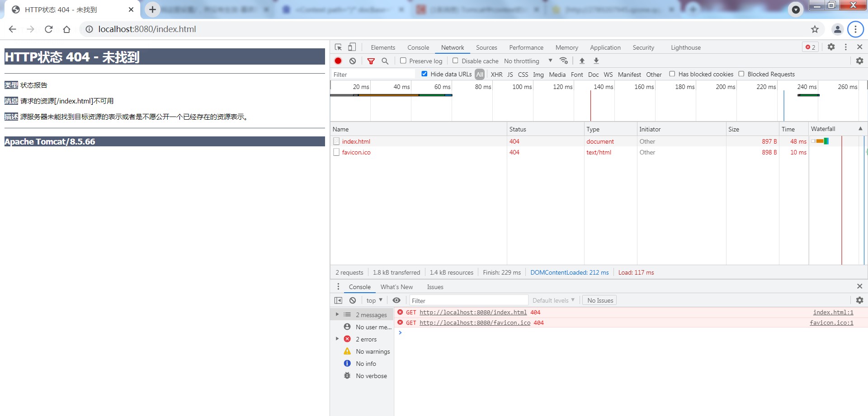Toggle the device toolbar icon
The image size is (868, 416).
[x=352, y=47]
